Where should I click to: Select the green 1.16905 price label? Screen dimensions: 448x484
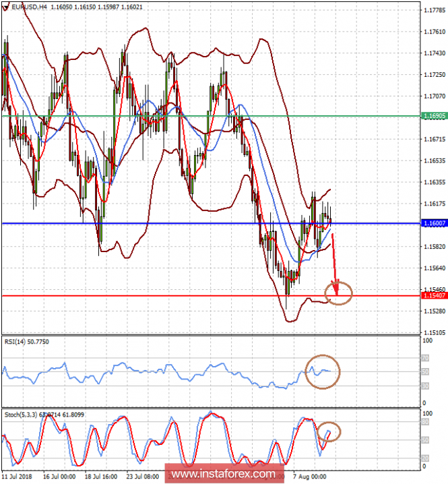435,116
